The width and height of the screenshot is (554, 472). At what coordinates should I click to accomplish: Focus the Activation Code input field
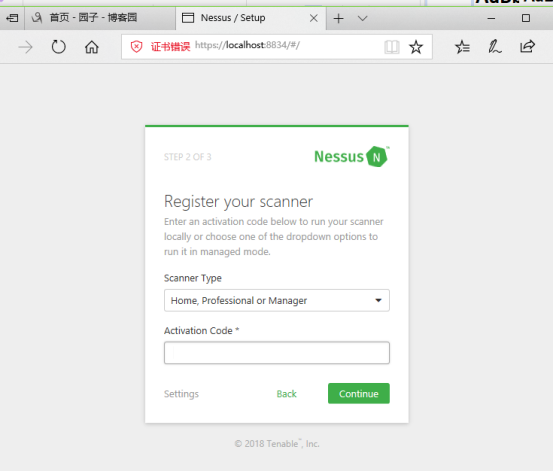[x=277, y=353]
